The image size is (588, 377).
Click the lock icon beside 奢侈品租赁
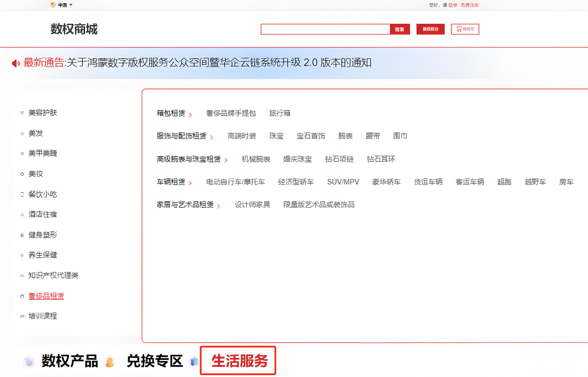[x=22, y=296]
